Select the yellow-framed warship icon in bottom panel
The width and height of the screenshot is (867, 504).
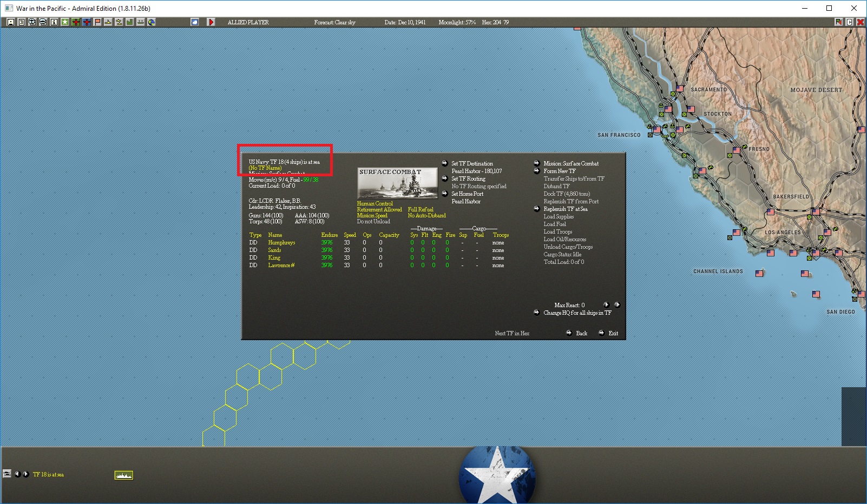(x=124, y=475)
